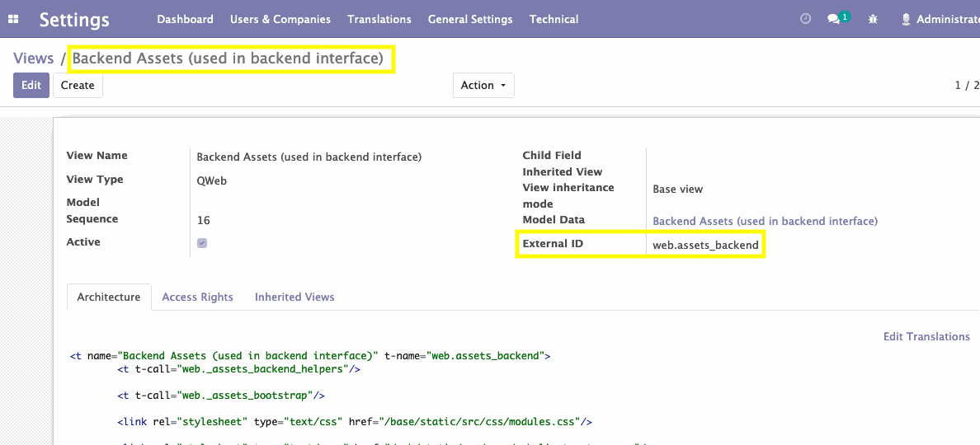This screenshot has width=980, height=445.
Task: Click the Create button
Action: point(78,85)
